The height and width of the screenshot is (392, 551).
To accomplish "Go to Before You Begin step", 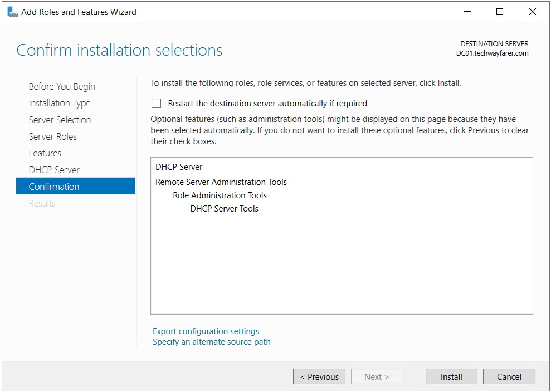I will 62,86.
